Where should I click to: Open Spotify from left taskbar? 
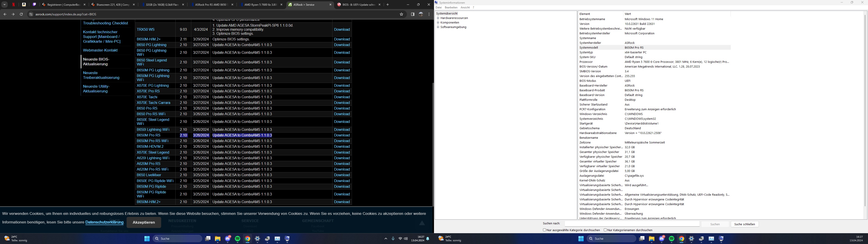point(238,239)
